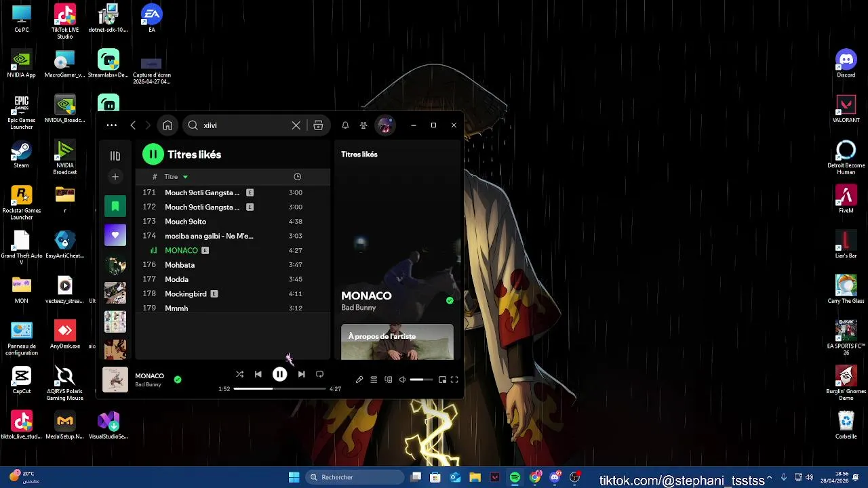Open the Steam desktop shortcut

click(22, 155)
